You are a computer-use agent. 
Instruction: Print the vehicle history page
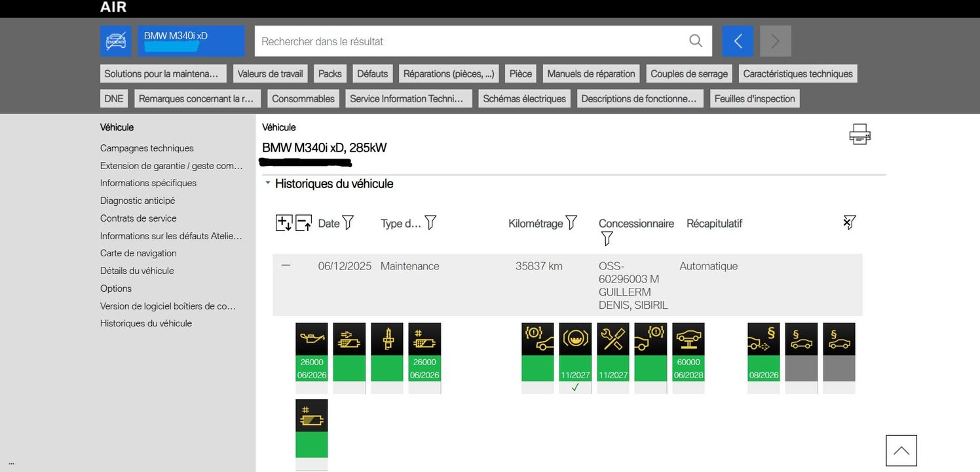(859, 134)
